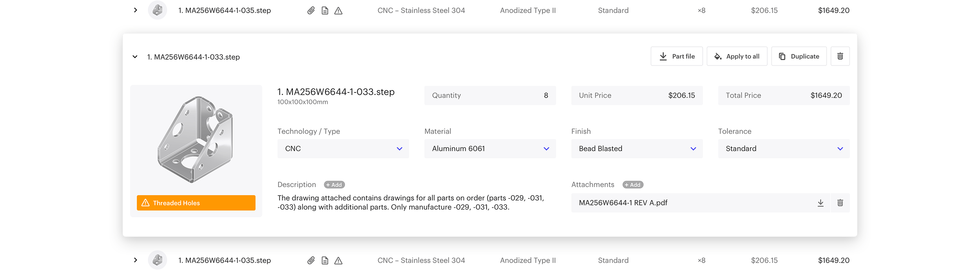Click the Apply to all button

point(737,56)
